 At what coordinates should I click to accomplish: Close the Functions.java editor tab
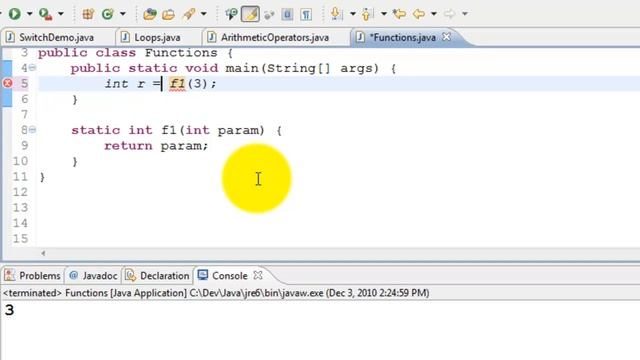point(447,37)
